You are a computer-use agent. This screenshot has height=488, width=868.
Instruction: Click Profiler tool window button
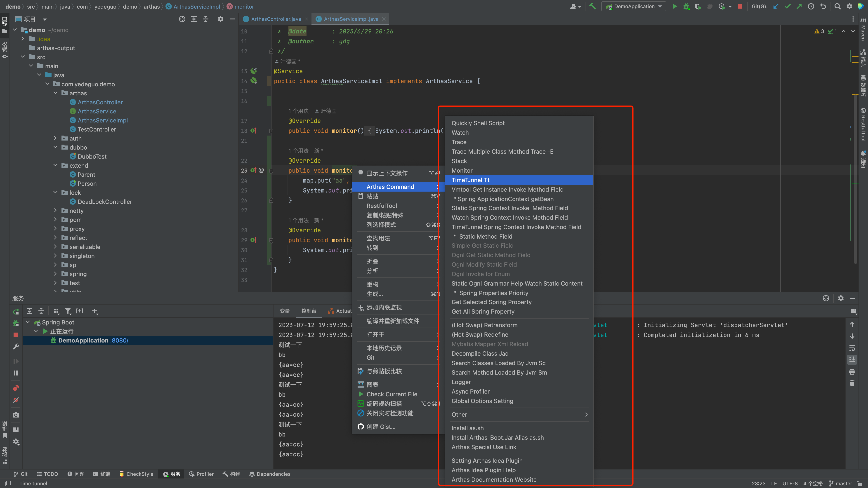point(201,474)
